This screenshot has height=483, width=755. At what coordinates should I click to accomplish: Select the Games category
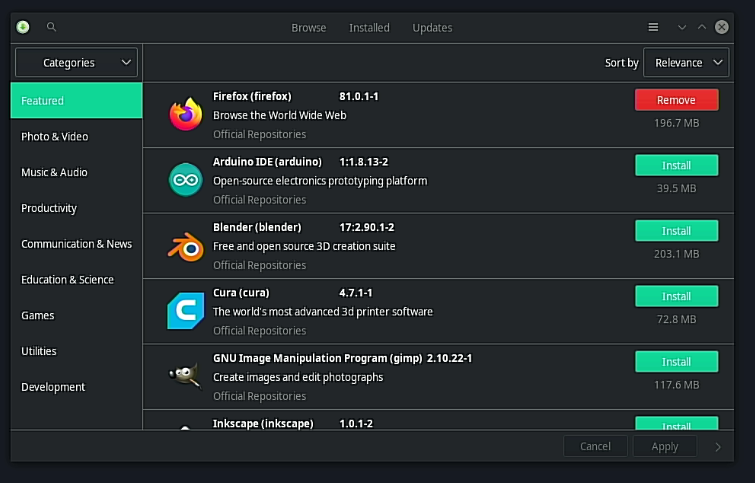tap(38, 316)
